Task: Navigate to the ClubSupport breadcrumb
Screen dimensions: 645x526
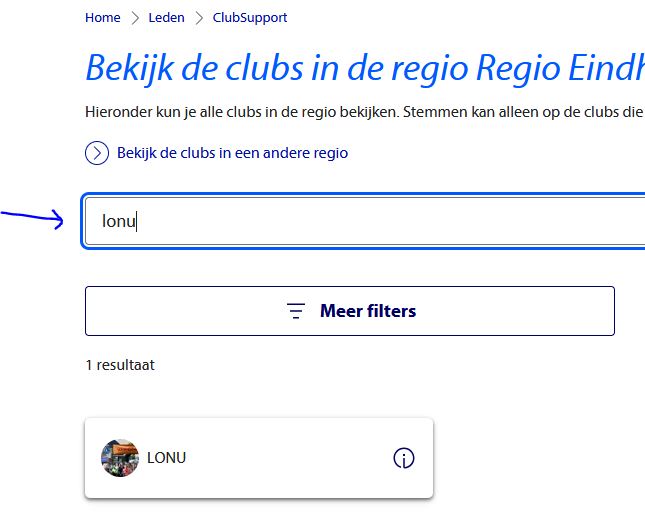Action: pos(251,18)
